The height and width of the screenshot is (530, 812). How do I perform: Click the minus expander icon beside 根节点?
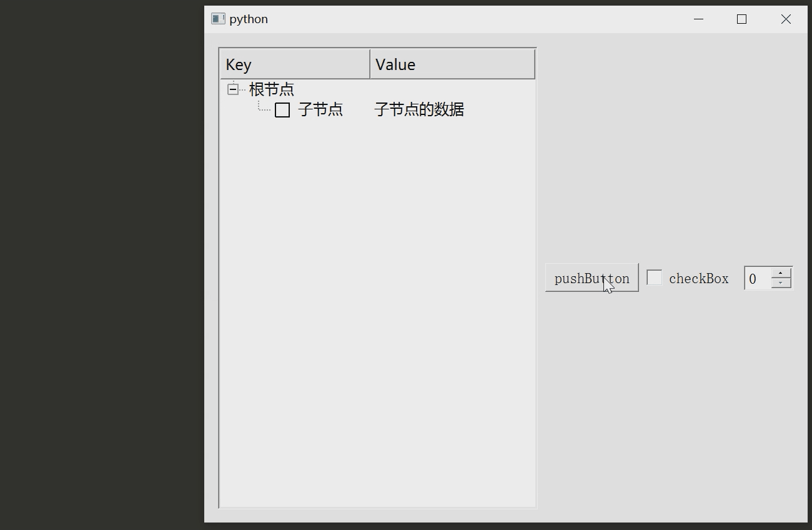click(x=233, y=89)
